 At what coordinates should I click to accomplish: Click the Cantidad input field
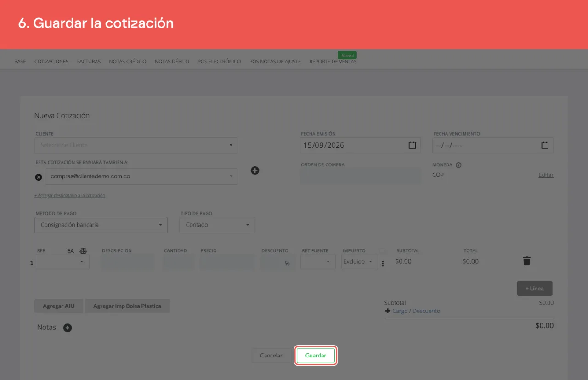tap(178, 262)
